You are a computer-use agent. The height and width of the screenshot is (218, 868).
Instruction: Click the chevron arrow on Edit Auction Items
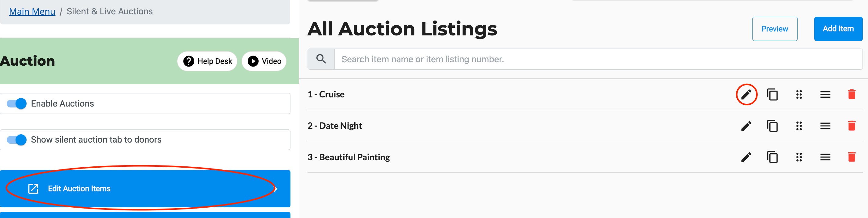(x=275, y=189)
